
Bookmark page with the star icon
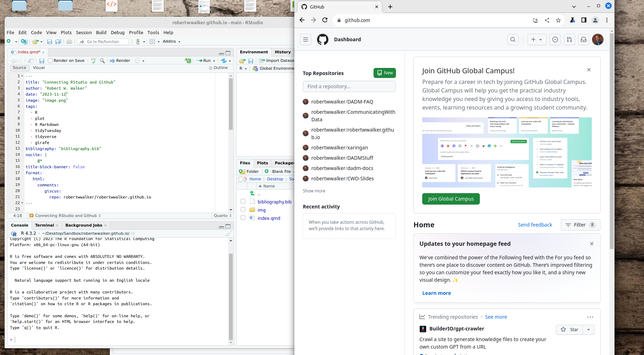[x=558, y=20]
